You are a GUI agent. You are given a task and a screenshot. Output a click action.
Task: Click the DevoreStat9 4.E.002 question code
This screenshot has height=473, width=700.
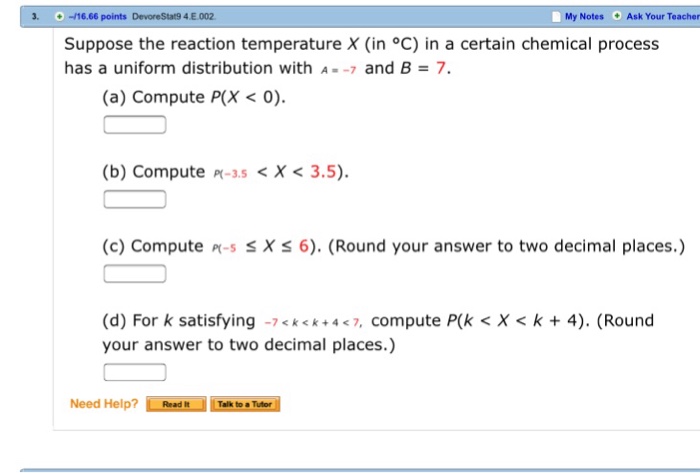coord(174,17)
